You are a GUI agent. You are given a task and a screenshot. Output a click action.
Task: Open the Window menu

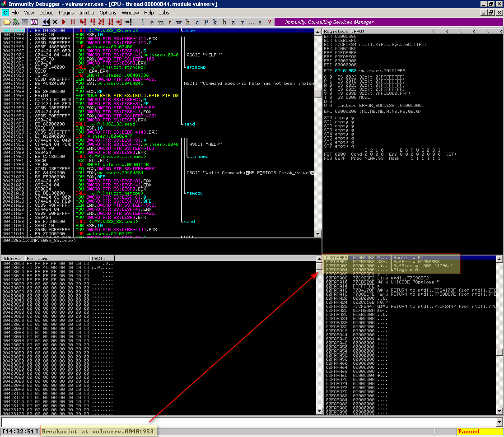tap(130, 13)
